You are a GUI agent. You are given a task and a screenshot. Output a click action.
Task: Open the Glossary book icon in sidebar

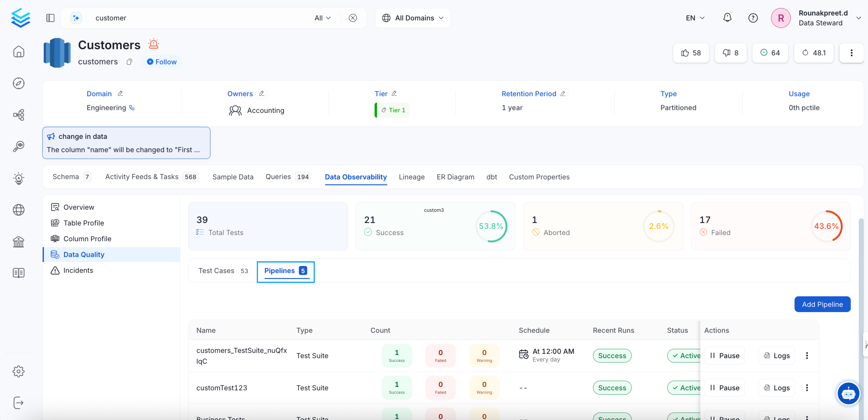(19, 272)
